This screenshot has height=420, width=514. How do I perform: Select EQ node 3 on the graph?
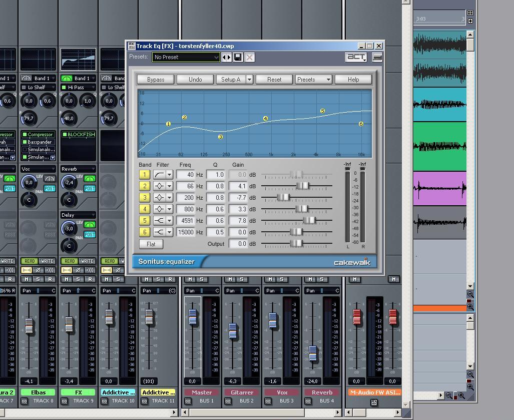[220, 137]
